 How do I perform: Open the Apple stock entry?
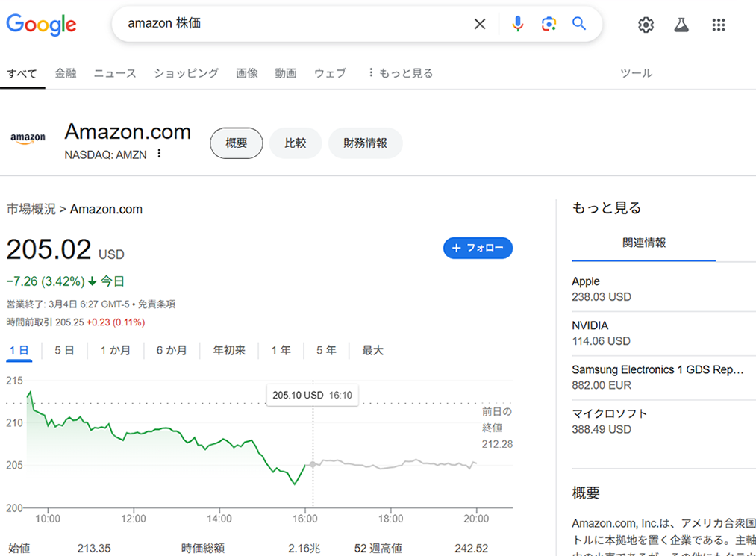664,289
